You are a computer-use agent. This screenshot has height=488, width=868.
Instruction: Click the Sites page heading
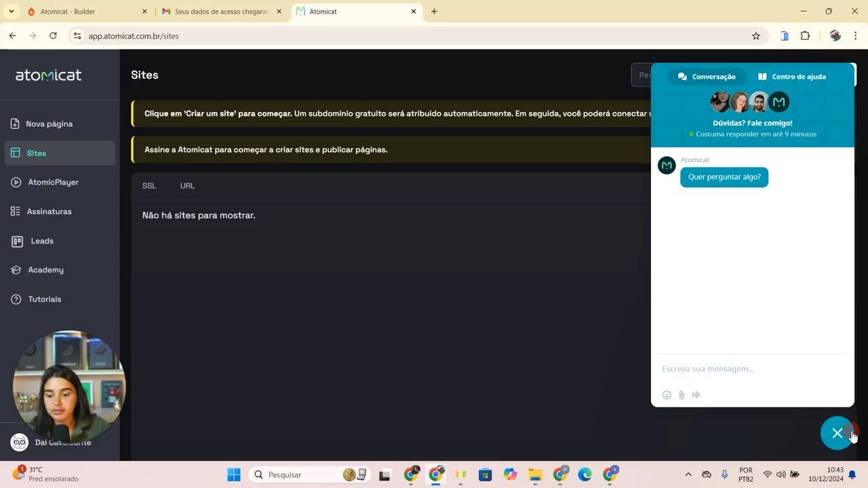[x=144, y=75]
